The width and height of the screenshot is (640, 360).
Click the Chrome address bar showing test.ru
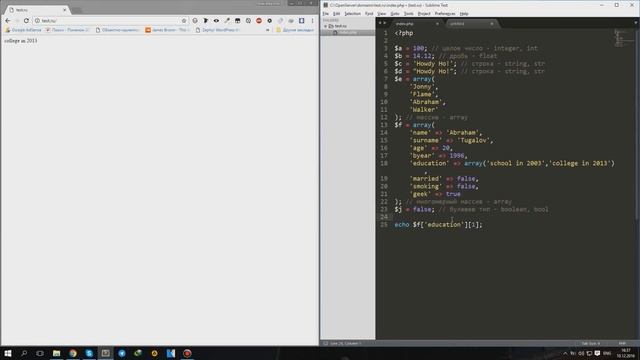coord(110,20)
